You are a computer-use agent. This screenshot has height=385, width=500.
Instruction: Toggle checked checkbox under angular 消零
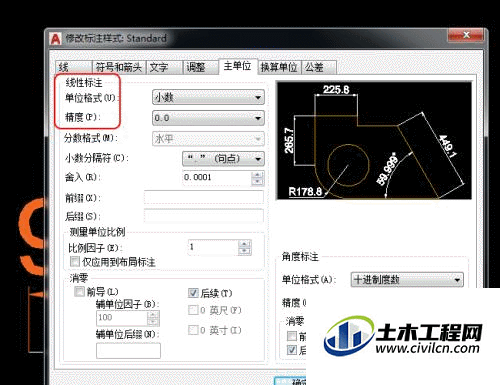(x=292, y=350)
